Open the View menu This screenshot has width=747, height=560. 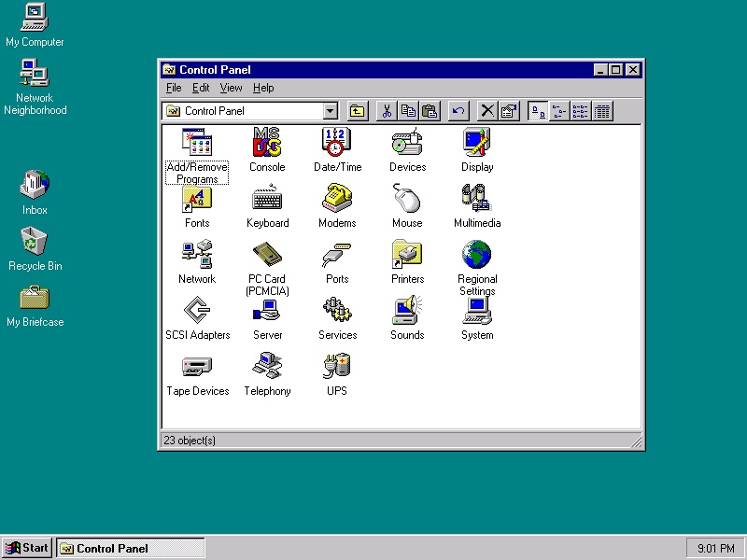231,88
